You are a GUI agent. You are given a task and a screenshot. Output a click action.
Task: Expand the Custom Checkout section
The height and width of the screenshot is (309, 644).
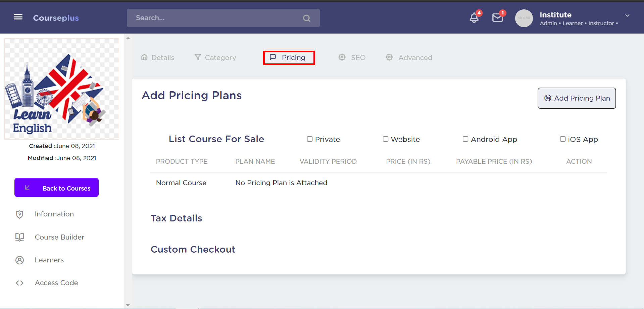coord(193,249)
